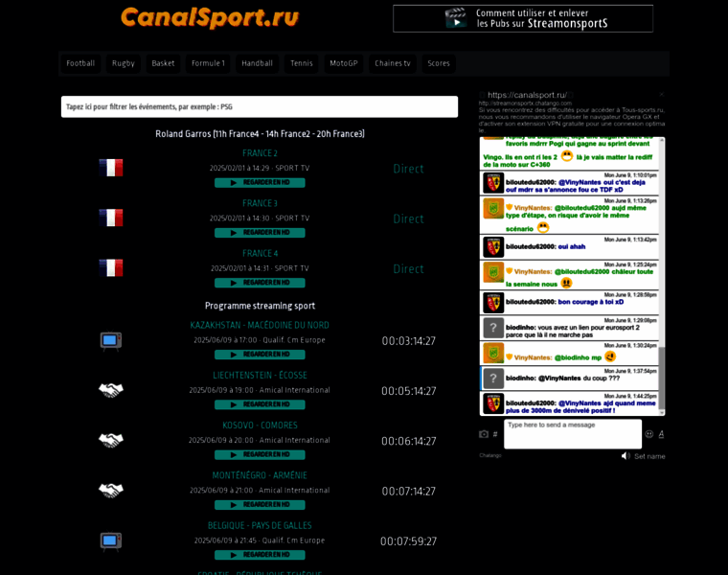Click the CanalSport.ru logo
Image resolution: width=728 pixels, height=575 pixels.
(210, 18)
